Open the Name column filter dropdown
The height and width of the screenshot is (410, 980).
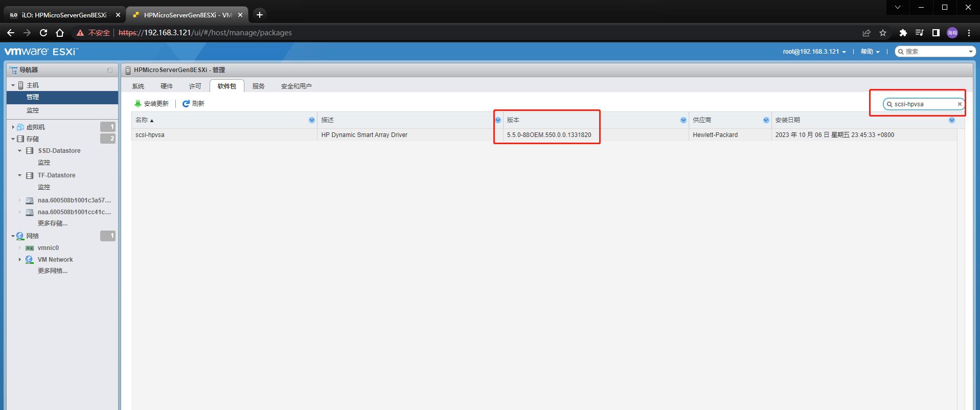click(311, 120)
